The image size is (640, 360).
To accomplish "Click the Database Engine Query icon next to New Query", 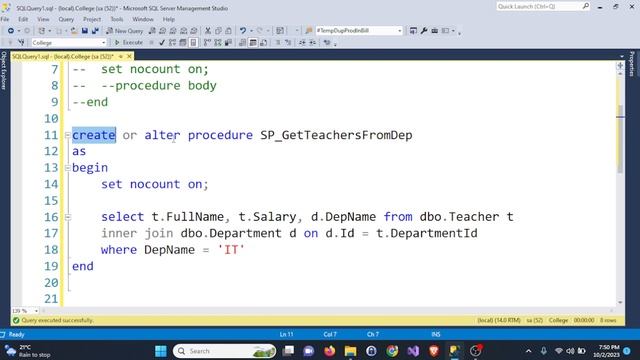I will tap(152, 31).
